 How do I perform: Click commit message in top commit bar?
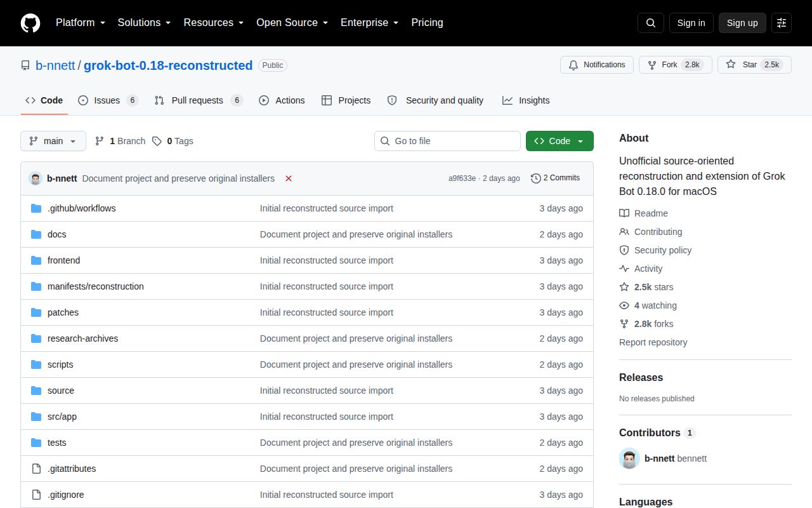point(178,178)
